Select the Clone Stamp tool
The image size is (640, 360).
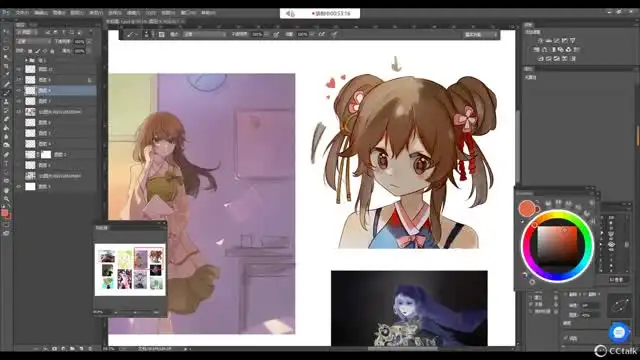(6, 101)
